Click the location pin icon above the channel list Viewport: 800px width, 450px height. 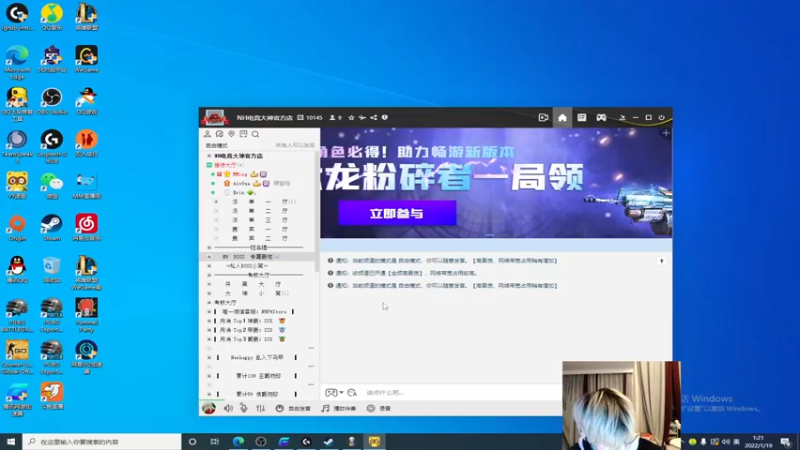click(232, 134)
